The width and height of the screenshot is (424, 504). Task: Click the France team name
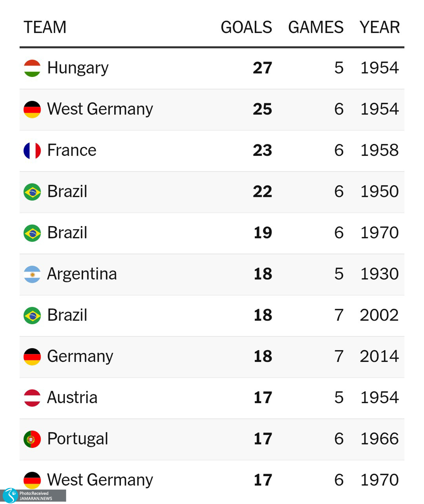pyautogui.click(x=72, y=150)
